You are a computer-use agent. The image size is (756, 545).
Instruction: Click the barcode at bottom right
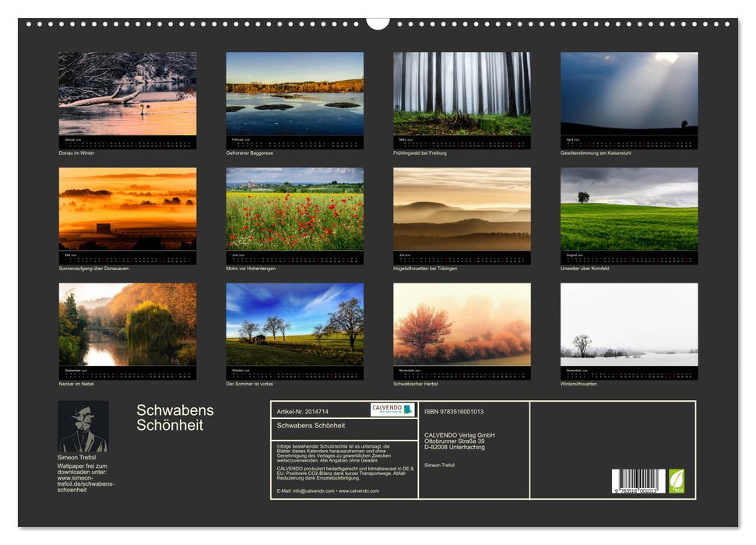[638, 481]
